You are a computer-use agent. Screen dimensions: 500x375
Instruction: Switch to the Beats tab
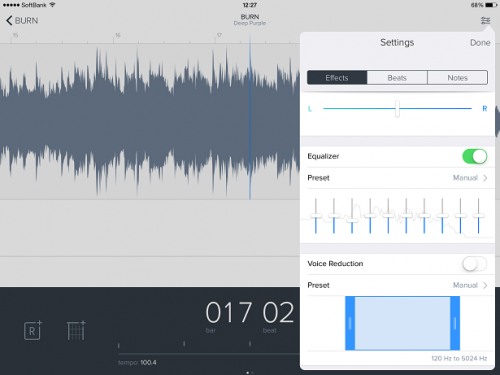point(397,78)
